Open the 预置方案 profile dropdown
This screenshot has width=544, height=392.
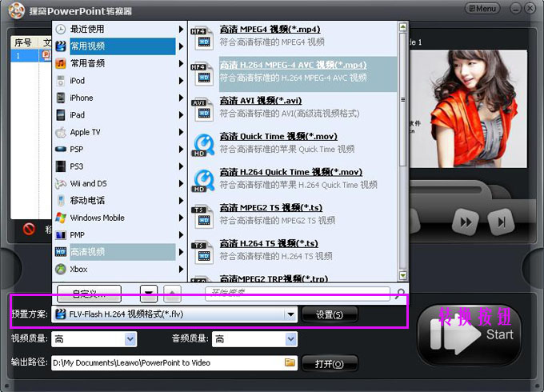click(290, 314)
